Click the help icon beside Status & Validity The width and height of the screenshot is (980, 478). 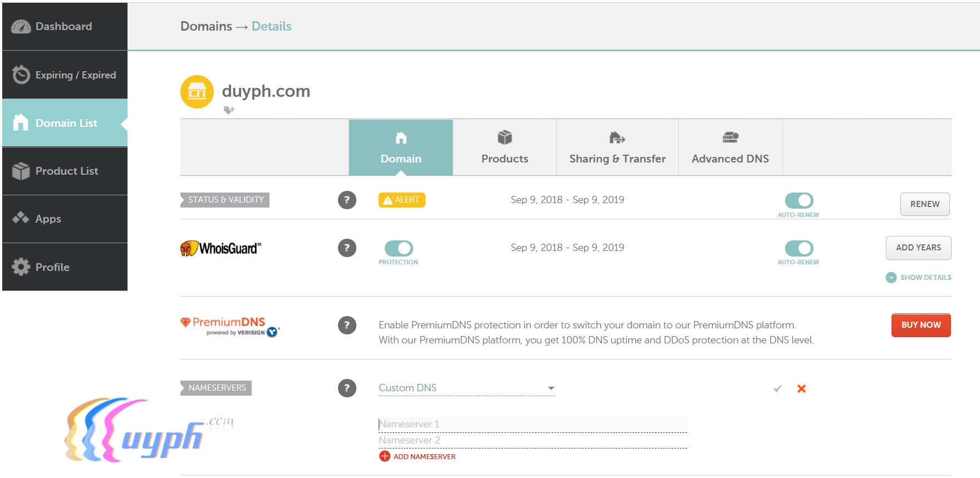coord(347,200)
